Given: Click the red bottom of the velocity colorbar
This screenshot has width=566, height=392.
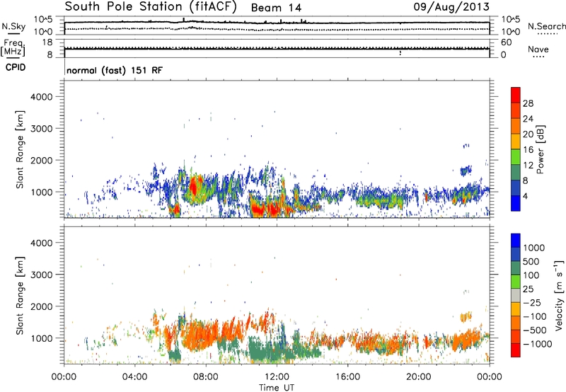Looking at the screenshot, I should coord(516,350).
